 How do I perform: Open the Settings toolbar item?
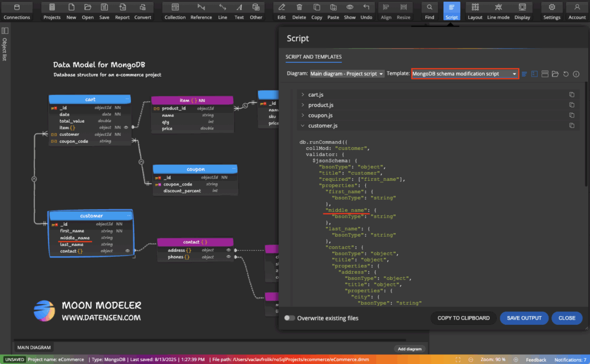(551, 12)
